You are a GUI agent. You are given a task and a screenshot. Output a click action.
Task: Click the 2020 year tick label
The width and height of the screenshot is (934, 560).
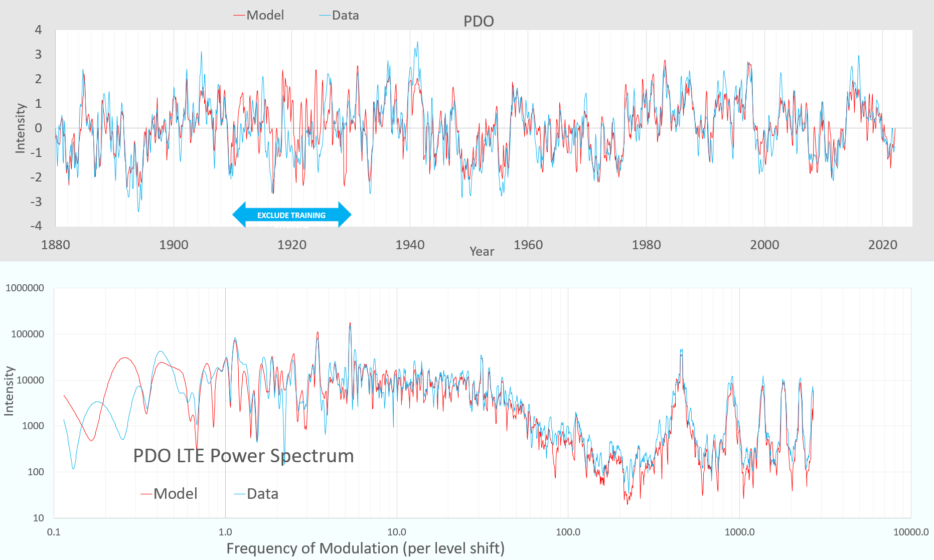click(x=883, y=245)
